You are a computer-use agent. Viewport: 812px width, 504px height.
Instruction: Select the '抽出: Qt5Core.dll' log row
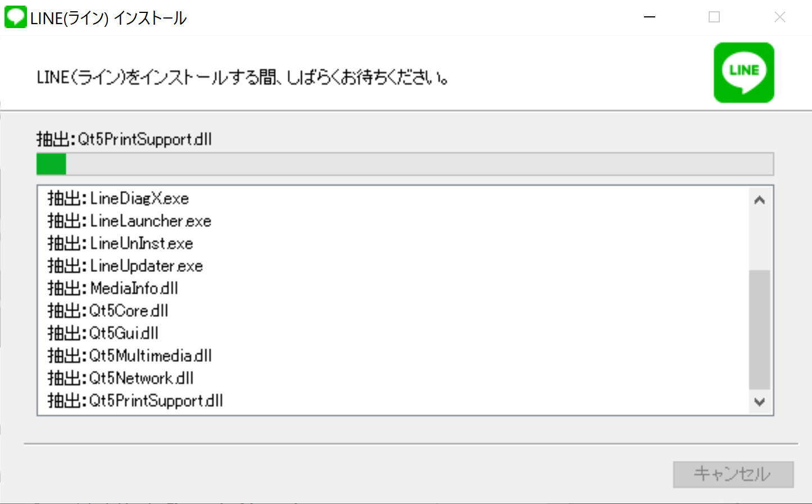click(x=393, y=311)
